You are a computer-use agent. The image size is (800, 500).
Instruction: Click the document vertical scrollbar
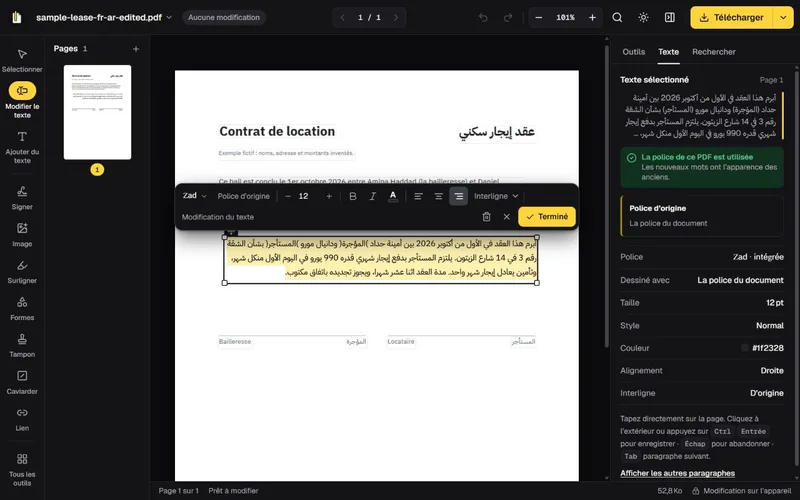pyautogui.click(x=606, y=196)
